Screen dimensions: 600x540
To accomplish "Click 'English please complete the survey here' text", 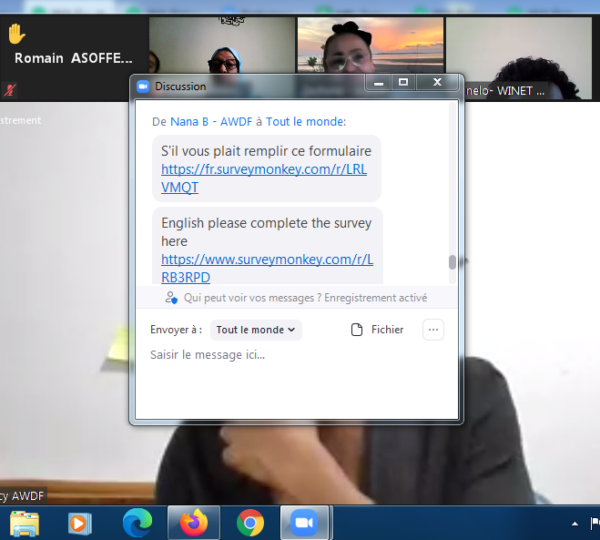I will click(266, 232).
